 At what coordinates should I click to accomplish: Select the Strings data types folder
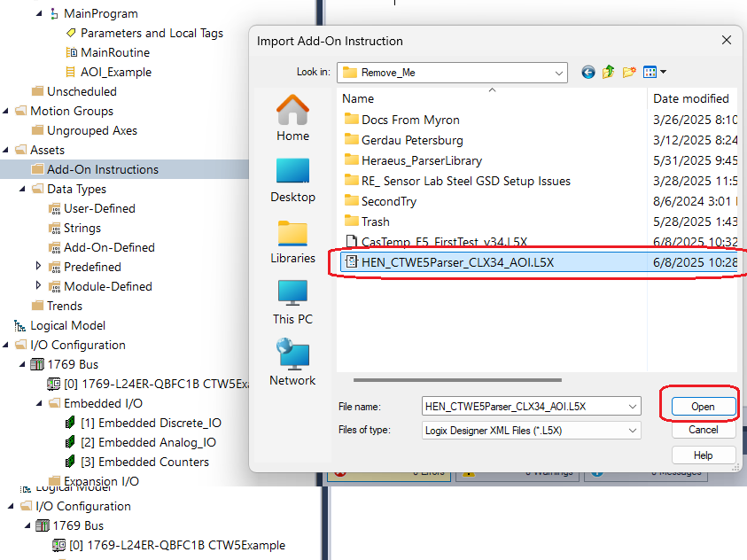(x=74, y=228)
